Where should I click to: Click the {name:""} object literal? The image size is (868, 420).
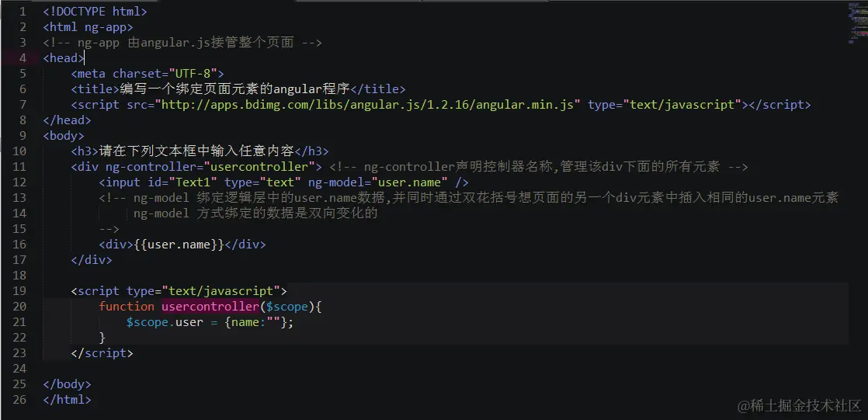point(255,322)
